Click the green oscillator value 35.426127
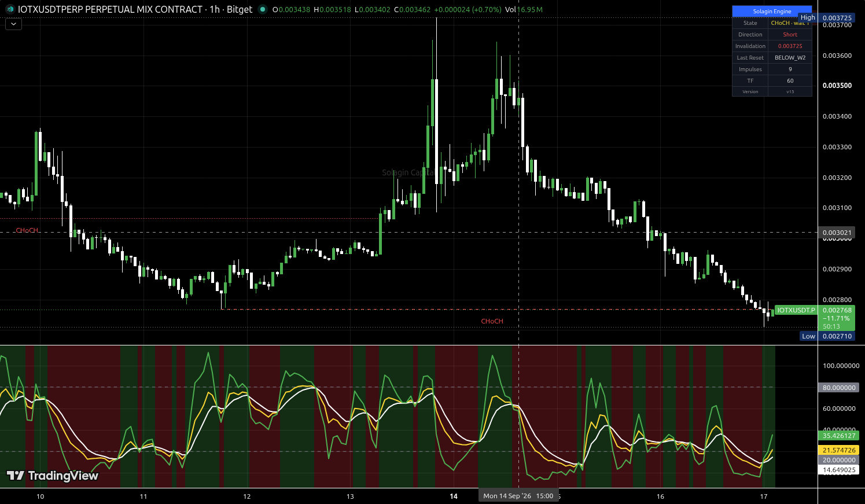The image size is (865, 504). click(x=838, y=436)
